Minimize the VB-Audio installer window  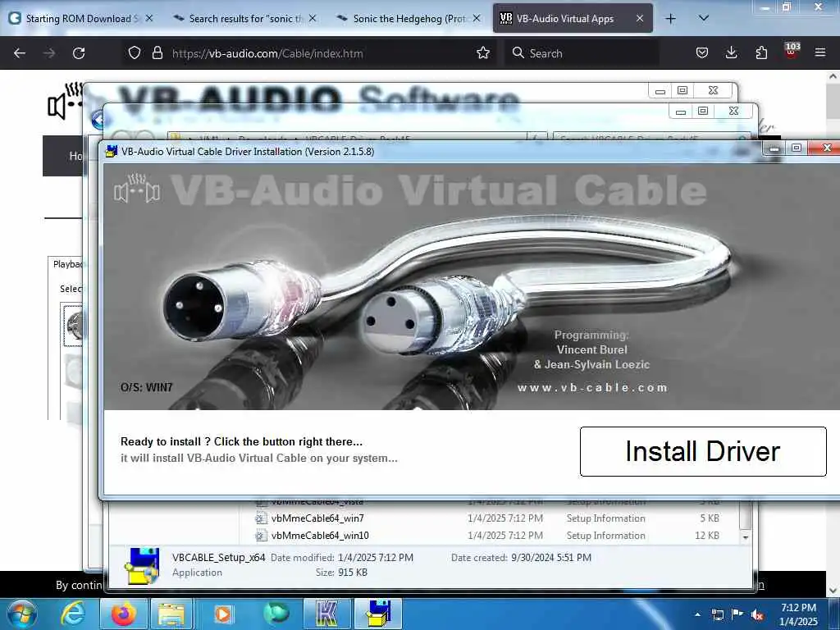pos(774,148)
